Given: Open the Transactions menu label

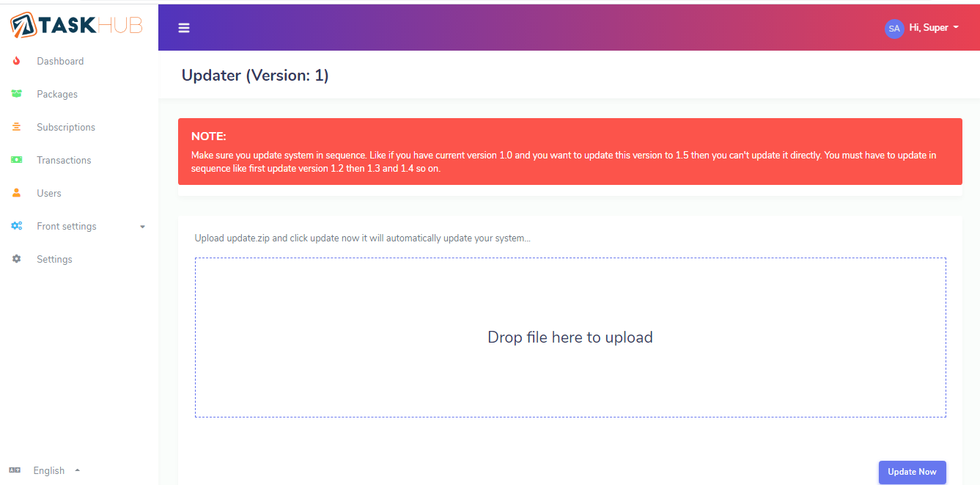Looking at the screenshot, I should 64,160.
